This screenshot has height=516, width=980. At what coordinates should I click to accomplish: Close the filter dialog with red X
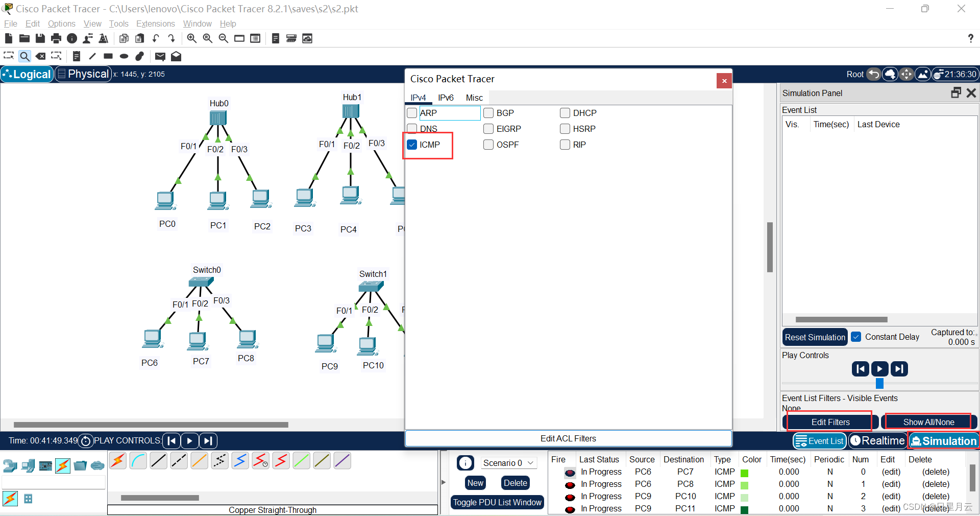pyautogui.click(x=724, y=81)
